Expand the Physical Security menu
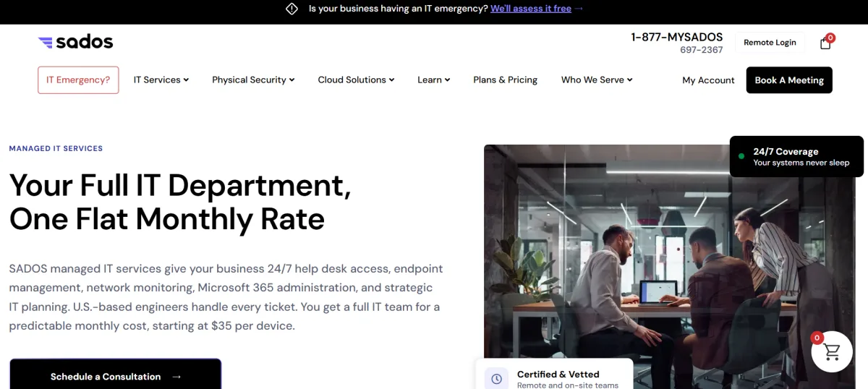The width and height of the screenshot is (868, 389). pyautogui.click(x=253, y=80)
